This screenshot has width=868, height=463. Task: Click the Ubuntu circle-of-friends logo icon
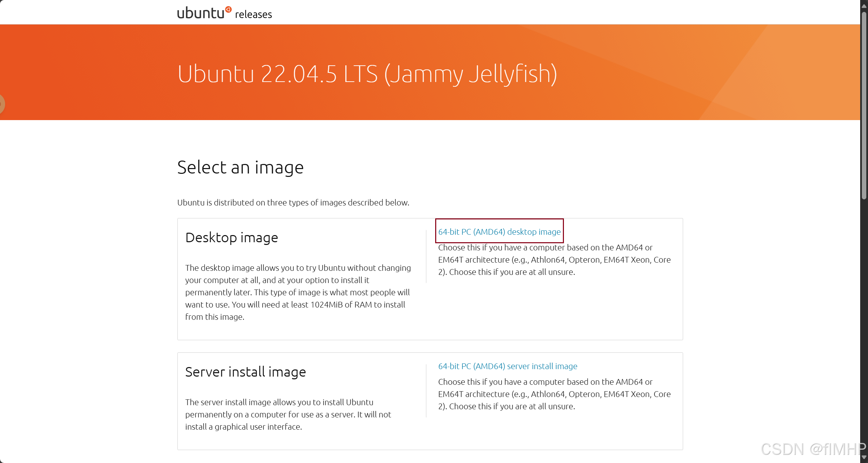click(x=228, y=9)
